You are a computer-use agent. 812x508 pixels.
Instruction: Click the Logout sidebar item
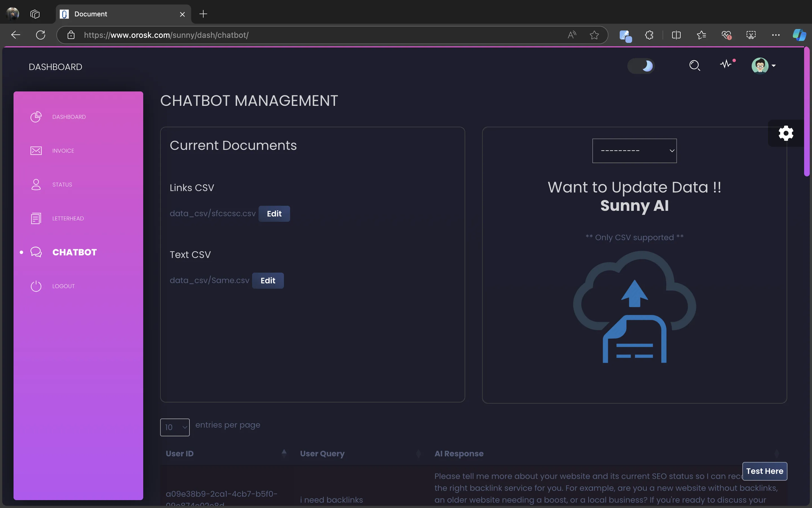(63, 286)
